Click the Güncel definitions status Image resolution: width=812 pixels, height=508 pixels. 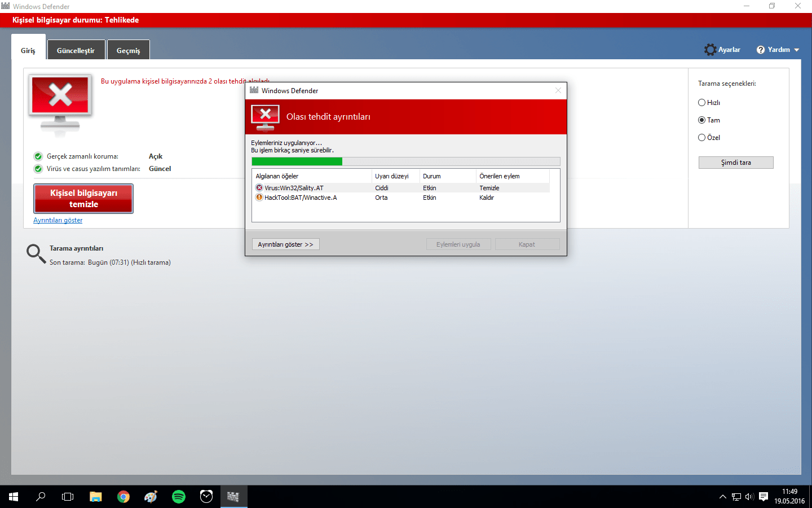160,169
